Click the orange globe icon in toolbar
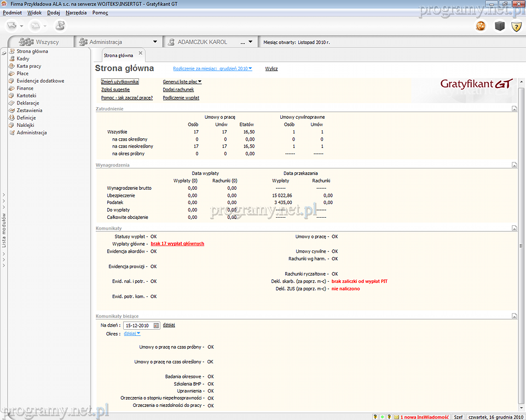This screenshot has height=420, width=526. coord(481,26)
